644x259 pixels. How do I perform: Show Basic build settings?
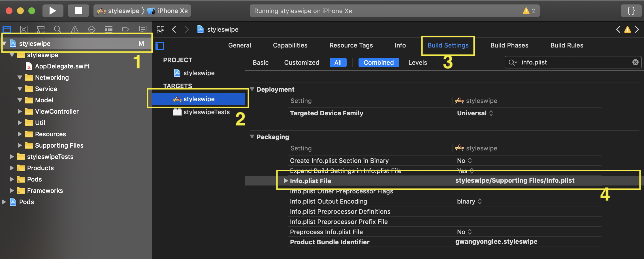pos(261,62)
